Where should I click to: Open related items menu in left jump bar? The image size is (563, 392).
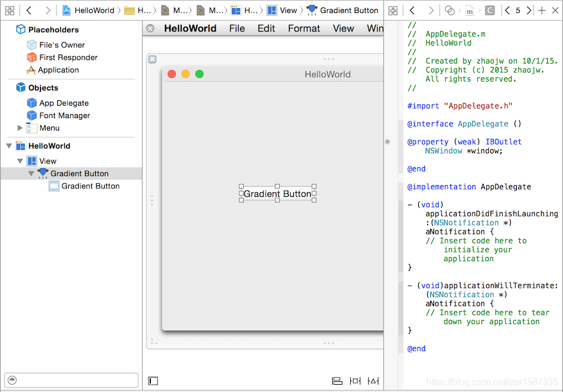(10, 11)
